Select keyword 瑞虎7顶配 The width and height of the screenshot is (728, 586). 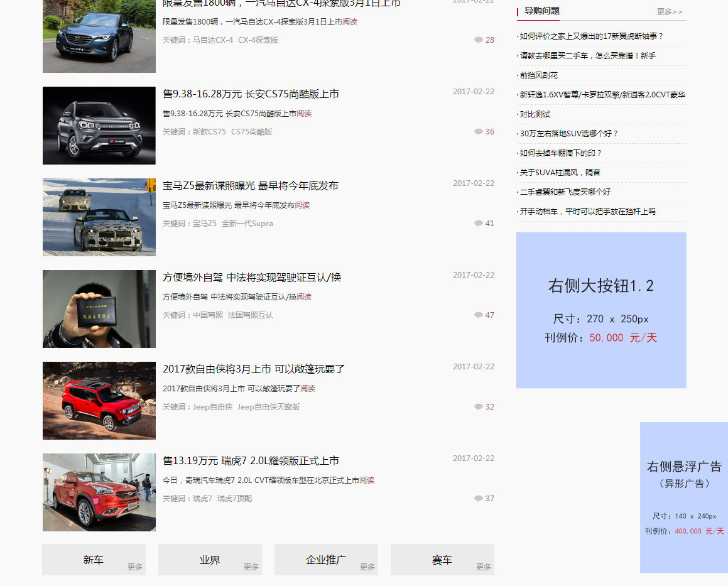point(234,498)
